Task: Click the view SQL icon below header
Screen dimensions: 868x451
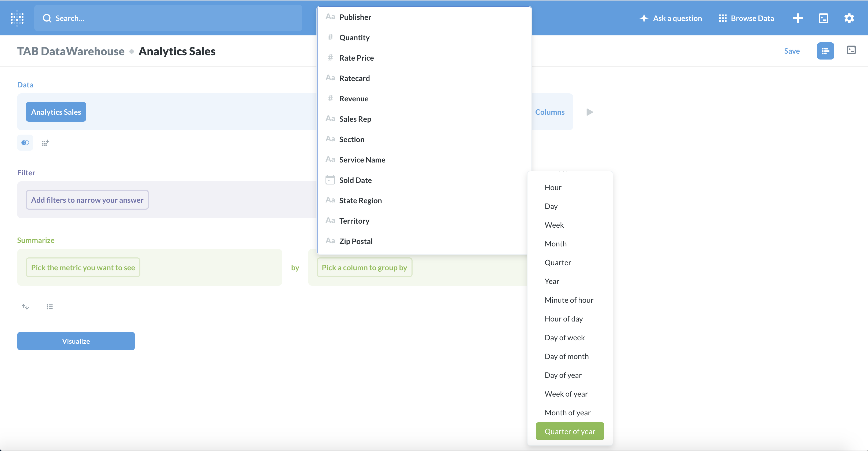Action: [x=851, y=50]
